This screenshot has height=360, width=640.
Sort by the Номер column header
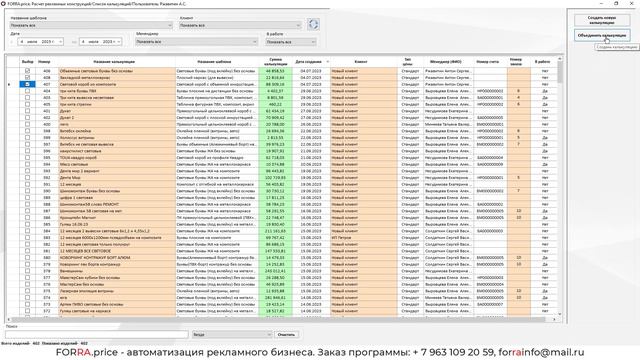[44, 62]
